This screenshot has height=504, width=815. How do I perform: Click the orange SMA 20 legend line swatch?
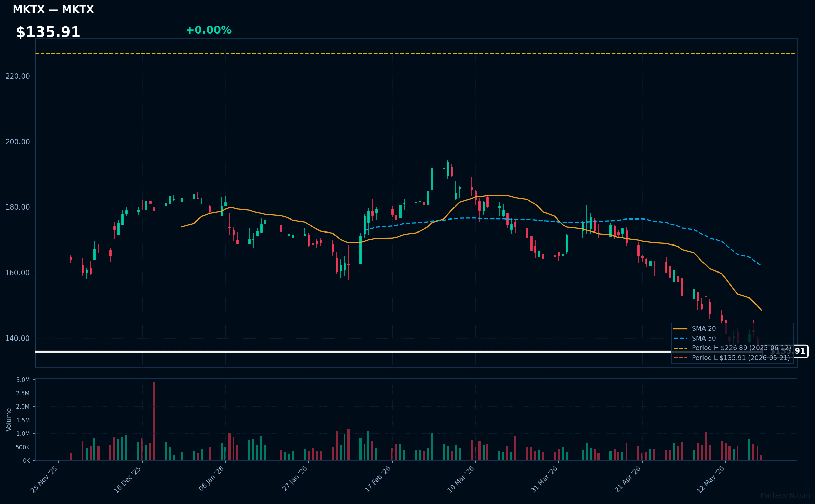(x=680, y=329)
